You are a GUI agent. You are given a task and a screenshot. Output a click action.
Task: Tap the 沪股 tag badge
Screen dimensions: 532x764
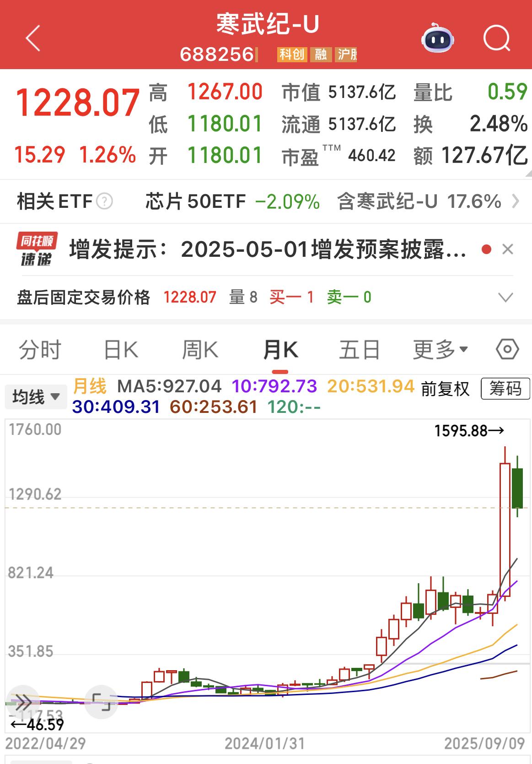(x=346, y=54)
